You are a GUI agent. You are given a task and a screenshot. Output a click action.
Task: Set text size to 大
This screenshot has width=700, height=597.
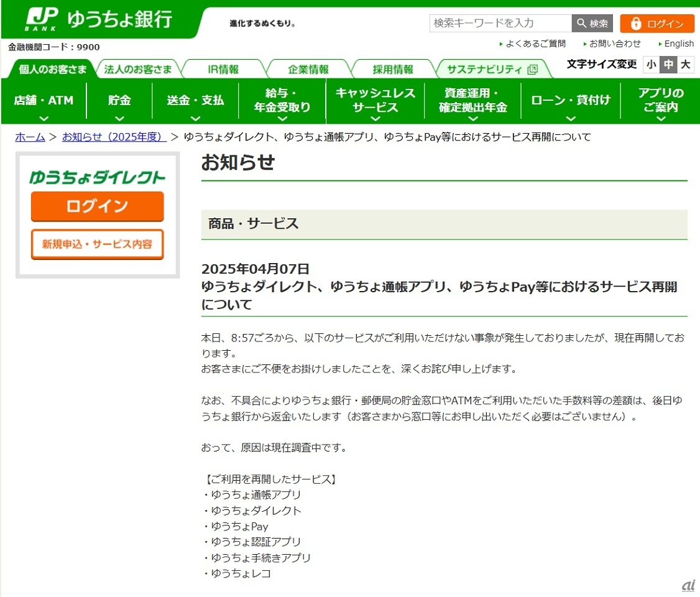point(685,64)
